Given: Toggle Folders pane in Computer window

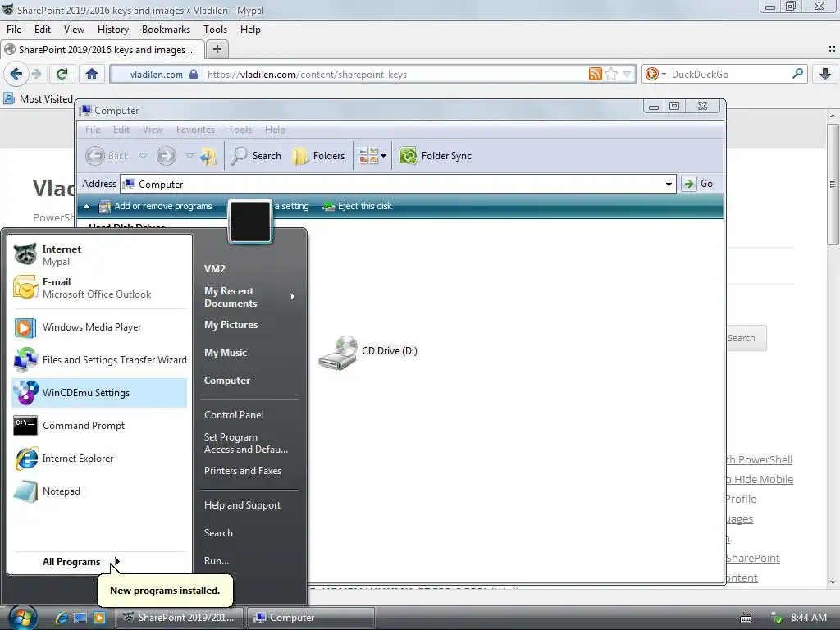Looking at the screenshot, I should (318, 156).
